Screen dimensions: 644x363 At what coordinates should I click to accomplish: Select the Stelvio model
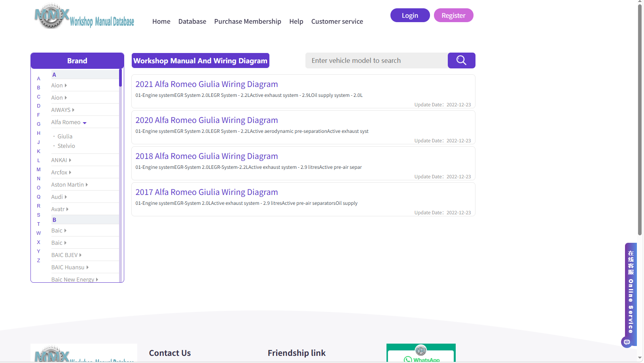pos(66,146)
